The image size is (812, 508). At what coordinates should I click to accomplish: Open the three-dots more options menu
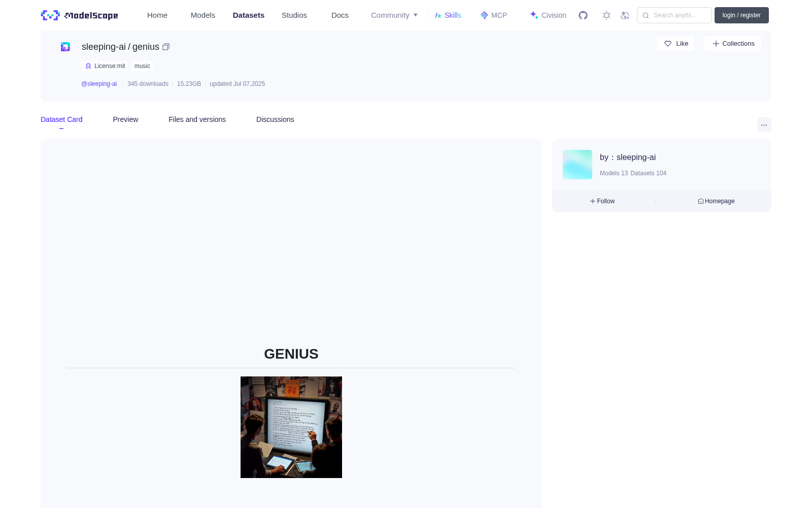click(764, 124)
